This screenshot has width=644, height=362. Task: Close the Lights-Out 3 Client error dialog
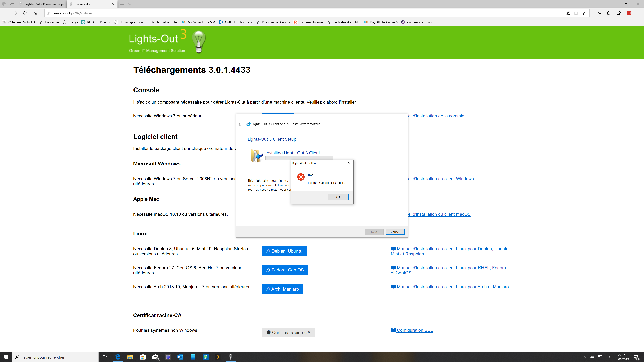(x=349, y=163)
